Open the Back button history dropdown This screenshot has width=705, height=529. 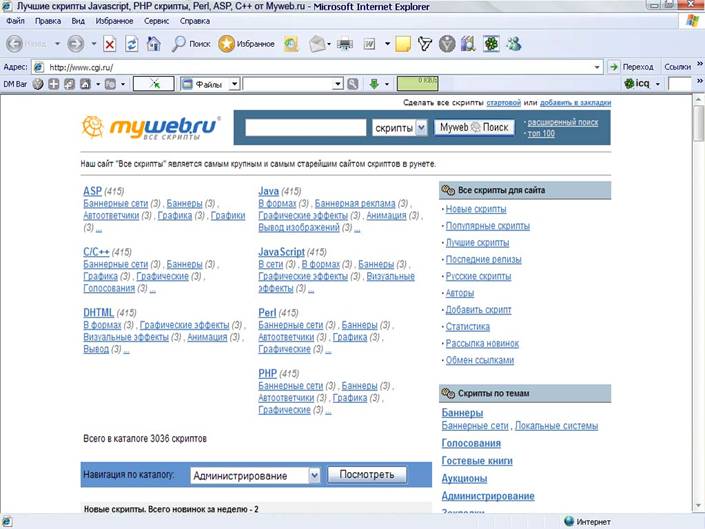click(x=57, y=44)
